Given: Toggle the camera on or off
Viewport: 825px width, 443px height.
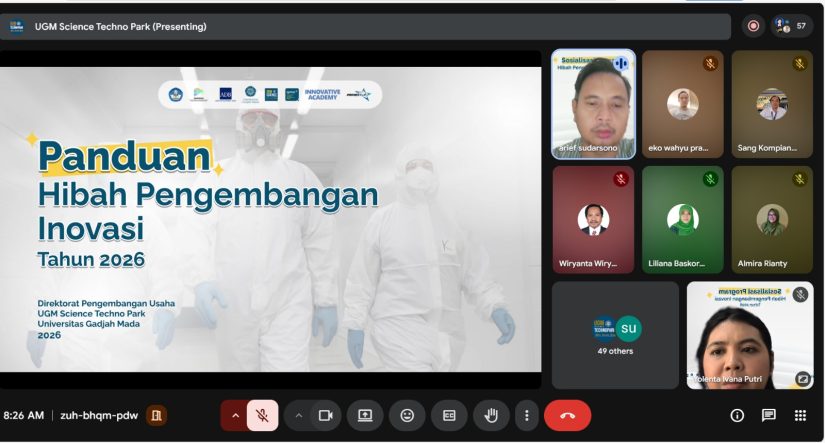Looking at the screenshot, I should click(x=325, y=415).
